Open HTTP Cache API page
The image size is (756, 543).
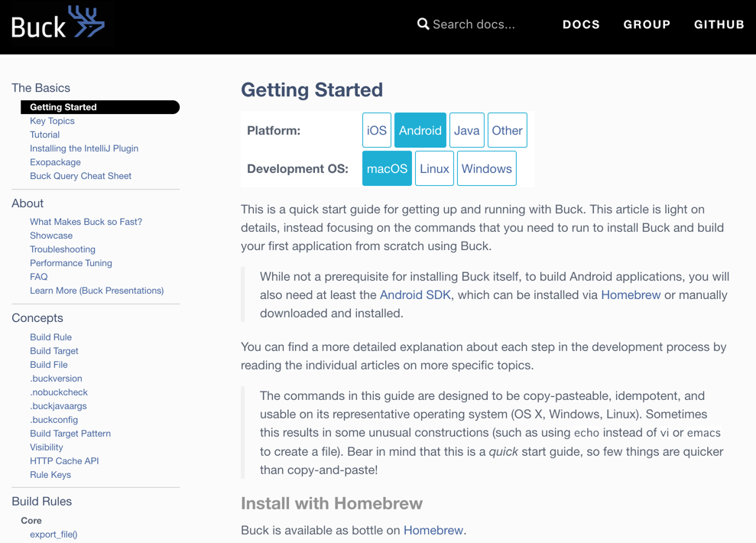(64, 461)
